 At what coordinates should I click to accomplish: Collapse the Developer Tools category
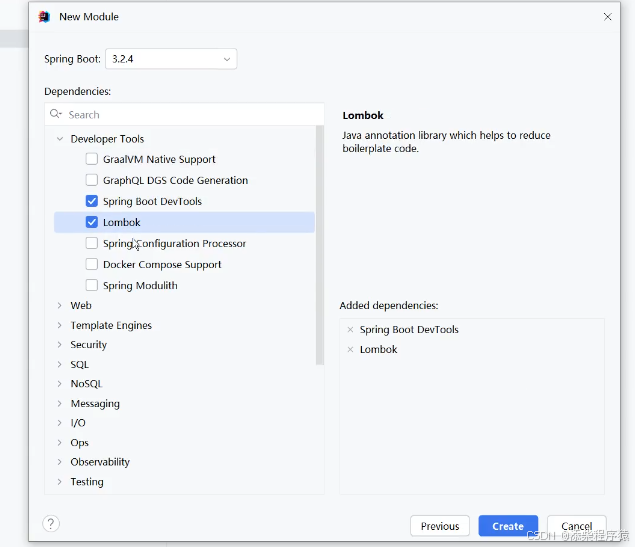60,139
